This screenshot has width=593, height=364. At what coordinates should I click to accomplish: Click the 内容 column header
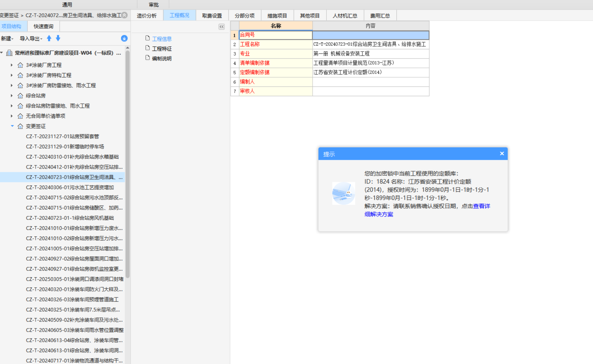tap(371, 26)
